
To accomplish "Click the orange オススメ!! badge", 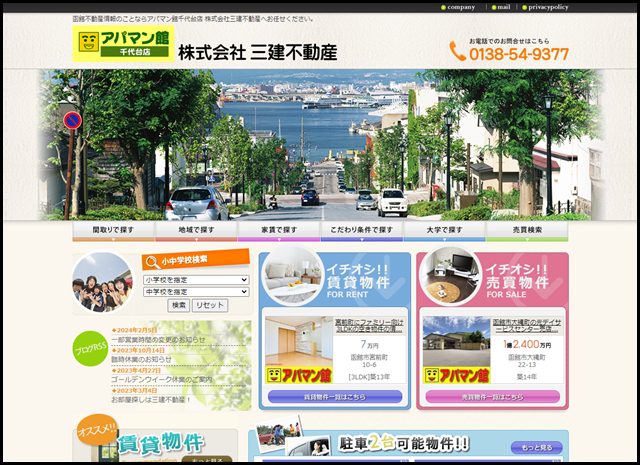I will pos(97,430).
